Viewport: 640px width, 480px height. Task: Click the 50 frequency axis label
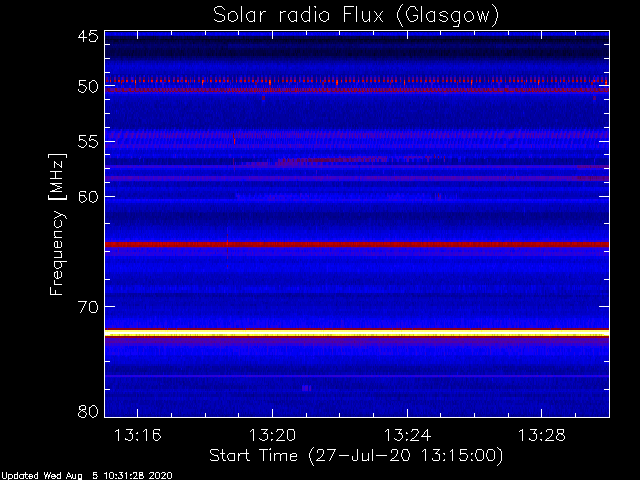tap(88, 87)
